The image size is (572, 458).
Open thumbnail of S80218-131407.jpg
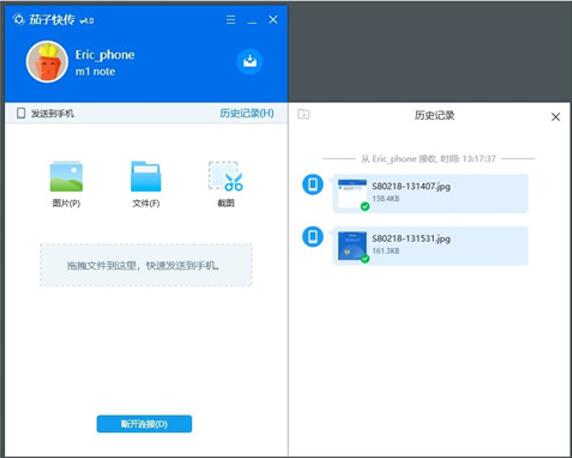(x=352, y=193)
